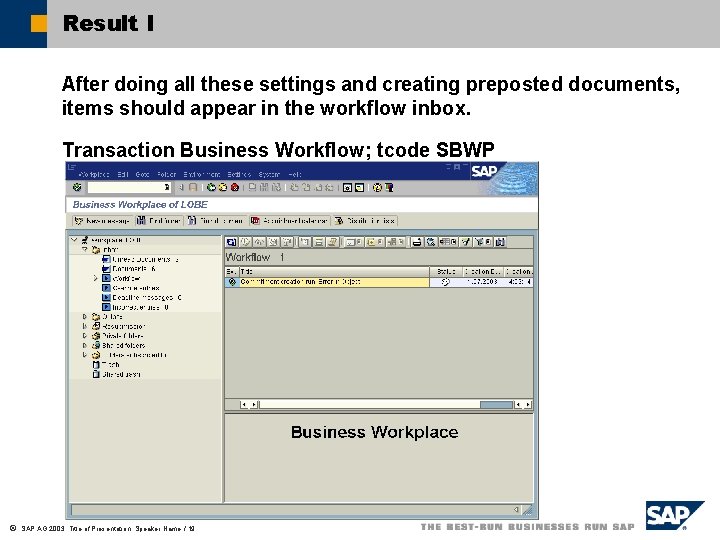Expand the Outbox folder
This screenshot has height=540, width=720.
(x=84, y=316)
